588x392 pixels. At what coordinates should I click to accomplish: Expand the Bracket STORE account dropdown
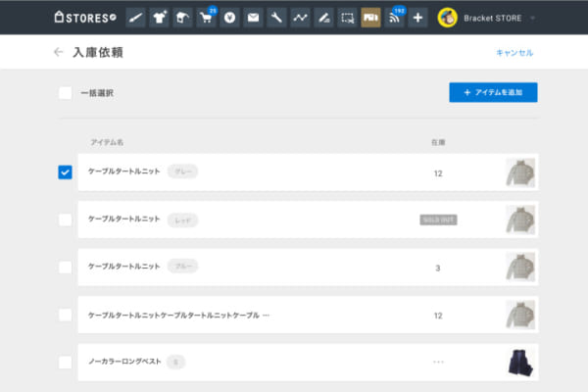point(532,18)
